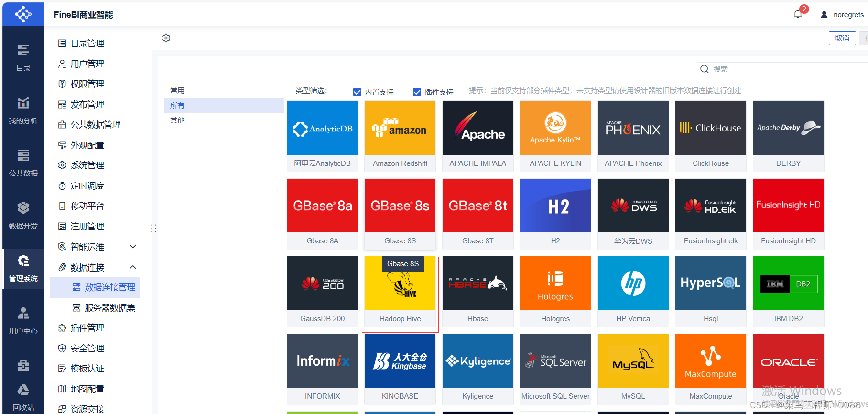The height and width of the screenshot is (414, 868).
Task: Click the FineBI logo icon
Action: 23,14
